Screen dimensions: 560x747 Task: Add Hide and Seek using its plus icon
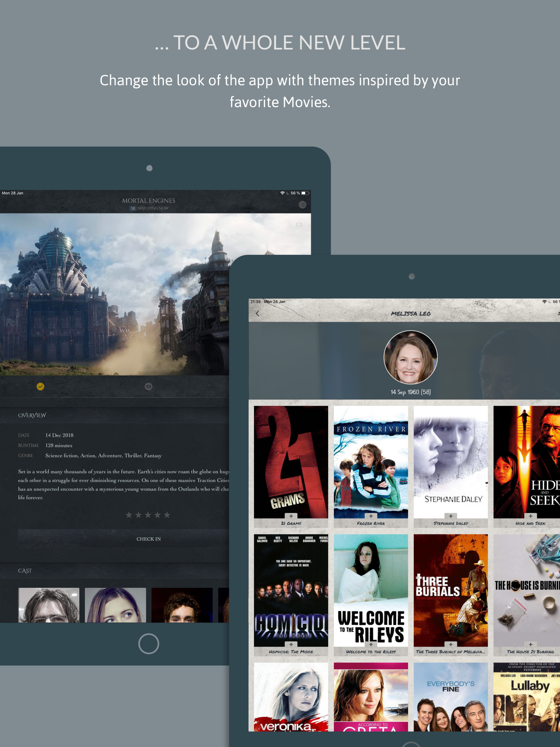(531, 516)
